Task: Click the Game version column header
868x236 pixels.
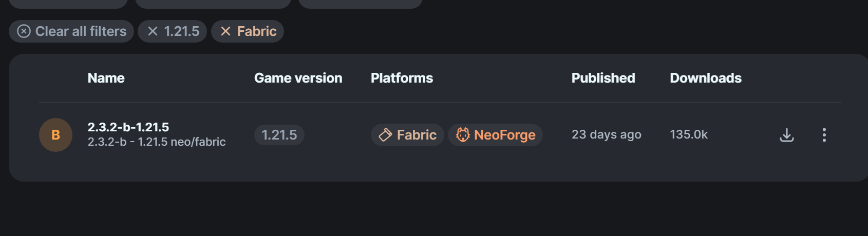Action: pyautogui.click(x=298, y=78)
